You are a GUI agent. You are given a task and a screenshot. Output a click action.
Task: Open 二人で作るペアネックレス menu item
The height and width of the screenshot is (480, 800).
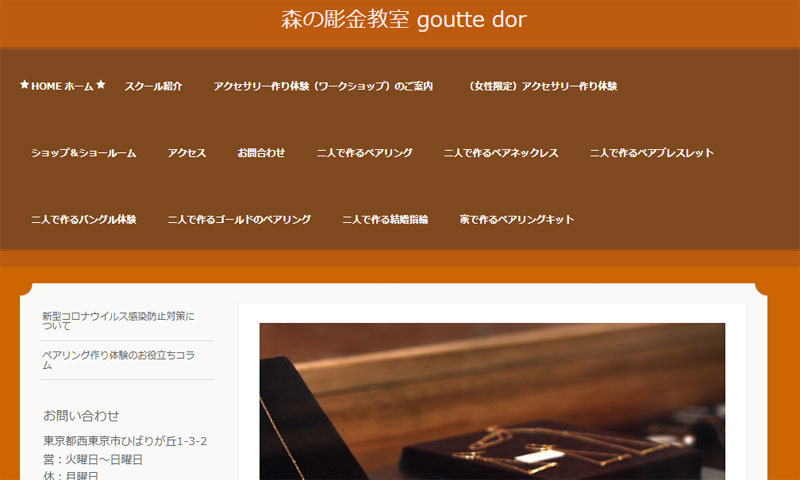[501, 153]
